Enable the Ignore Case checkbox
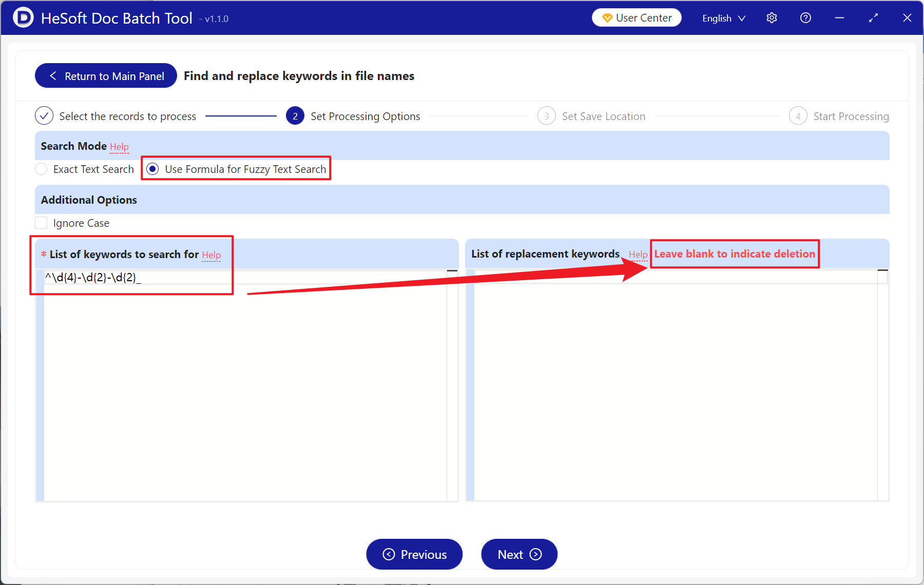 click(41, 223)
